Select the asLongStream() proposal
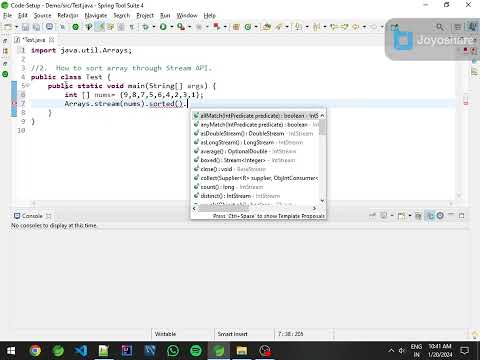The image size is (480, 360). (x=256, y=142)
